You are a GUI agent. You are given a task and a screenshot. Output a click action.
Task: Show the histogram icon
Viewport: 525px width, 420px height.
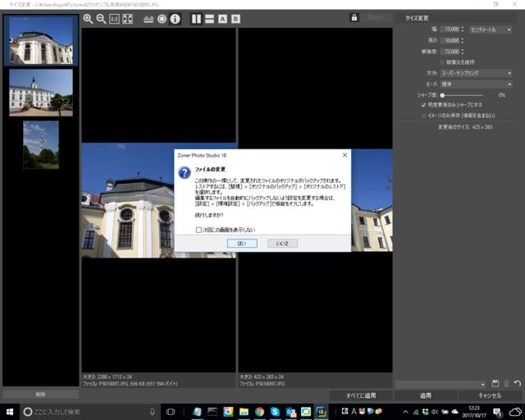click(x=148, y=19)
